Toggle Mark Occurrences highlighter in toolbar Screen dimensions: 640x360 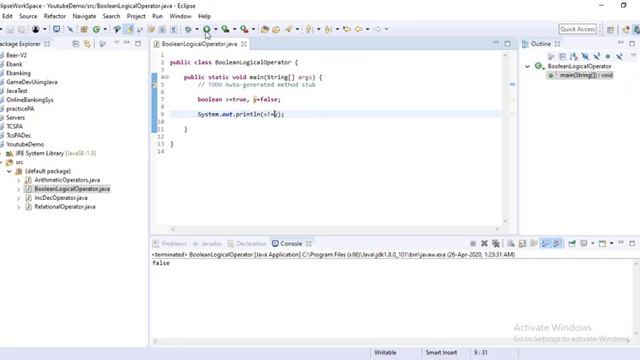[x=129, y=29]
